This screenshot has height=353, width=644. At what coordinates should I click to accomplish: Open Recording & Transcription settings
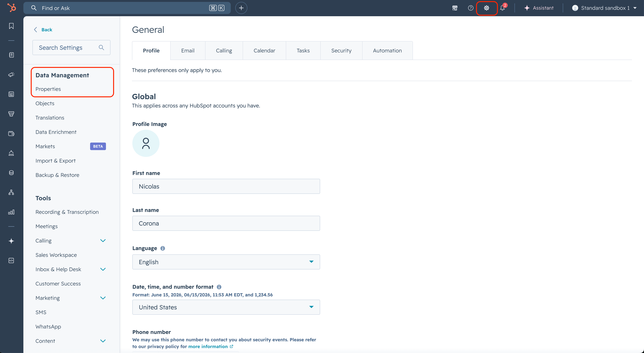67,212
